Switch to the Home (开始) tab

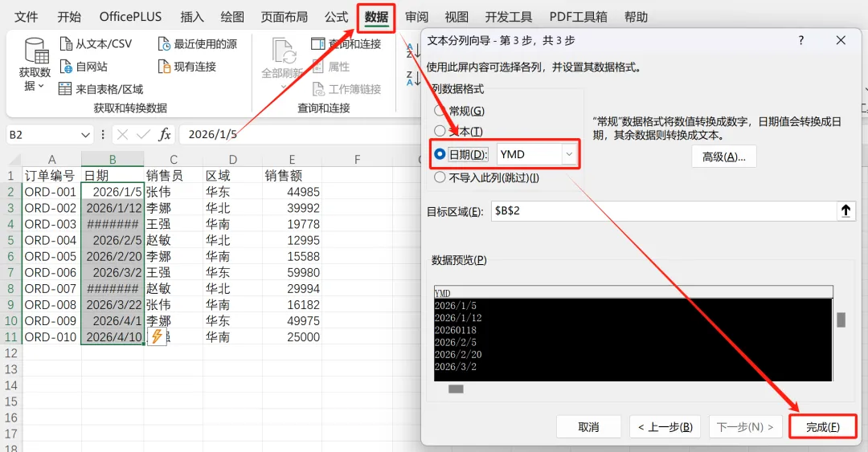click(x=69, y=17)
